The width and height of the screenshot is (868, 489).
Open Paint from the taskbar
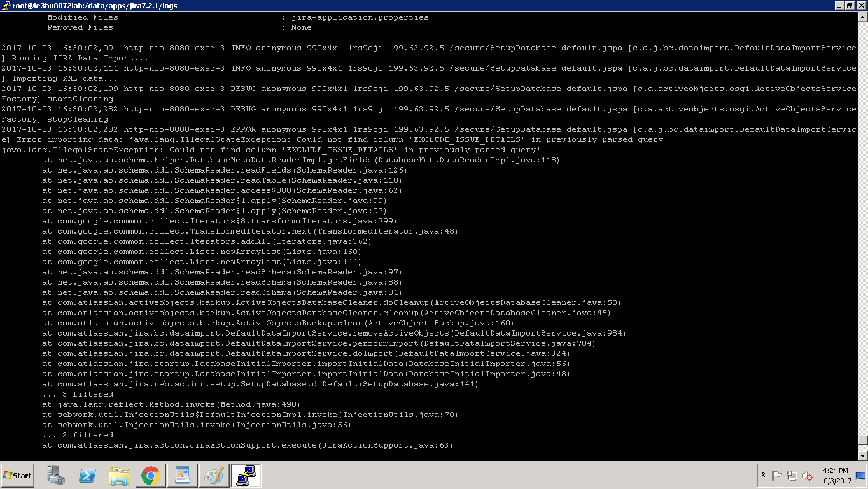click(x=213, y=475)
